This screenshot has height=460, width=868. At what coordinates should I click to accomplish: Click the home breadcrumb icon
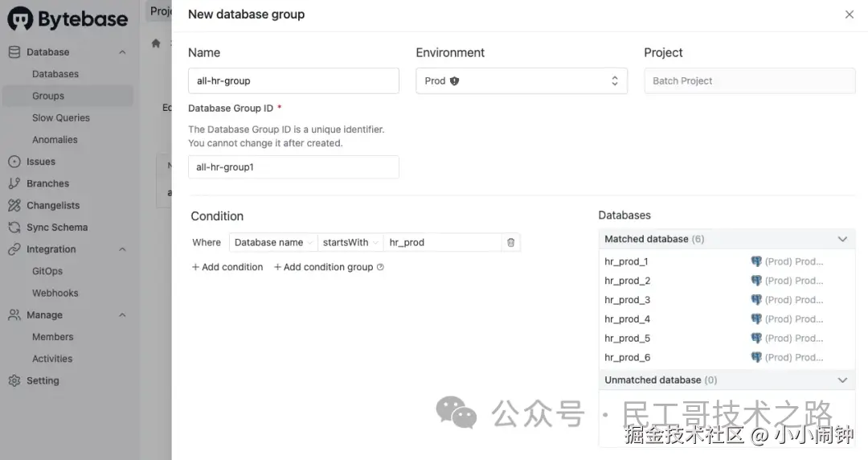click(156, 43)
